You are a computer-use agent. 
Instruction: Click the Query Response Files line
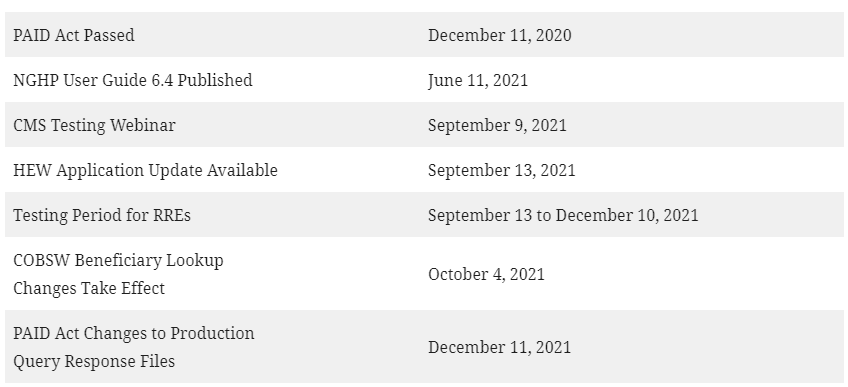94,361
